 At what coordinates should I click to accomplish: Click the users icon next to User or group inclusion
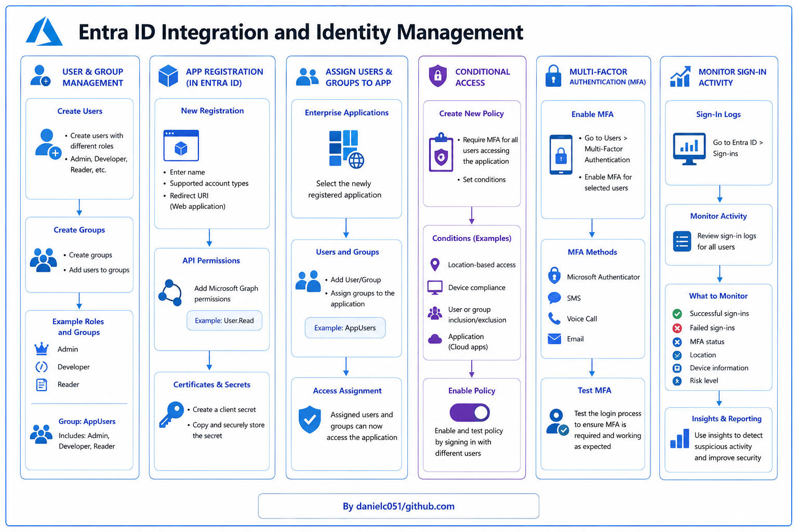(435, 313)
